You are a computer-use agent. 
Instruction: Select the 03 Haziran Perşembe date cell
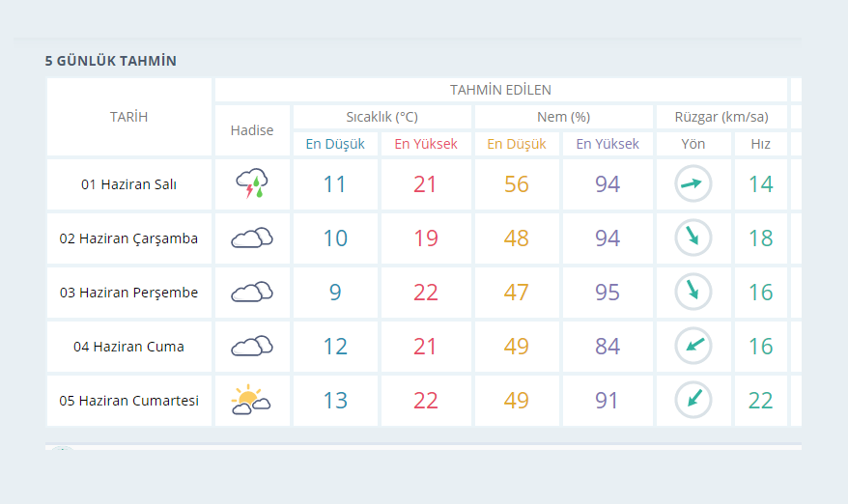(x=128, y=293)
